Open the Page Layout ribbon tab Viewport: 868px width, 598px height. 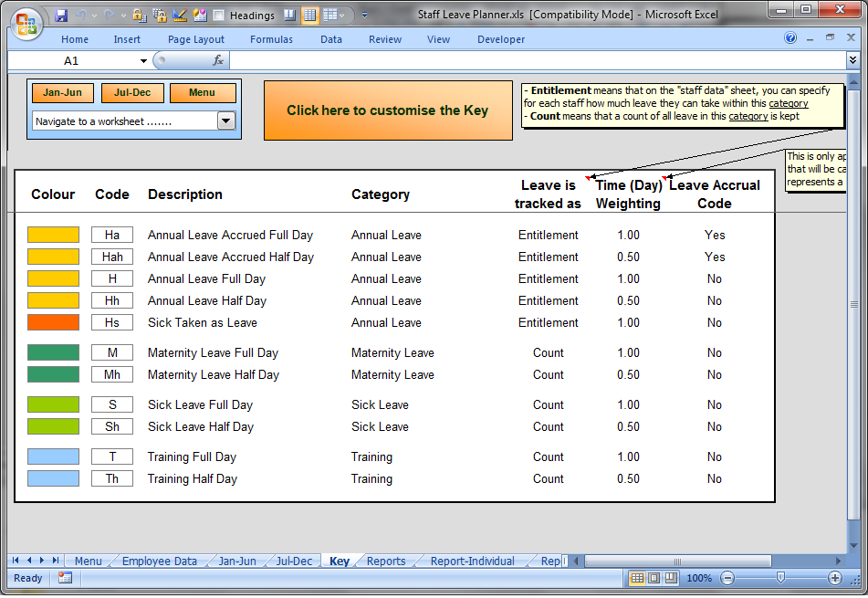point(196,39)
